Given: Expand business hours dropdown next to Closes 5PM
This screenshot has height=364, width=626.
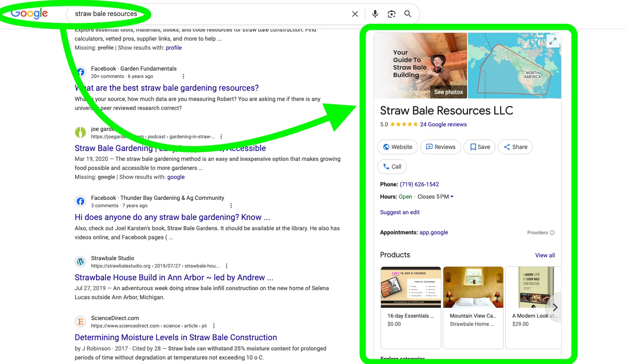Looking at the screenshot, I should [x=452, y=197].
